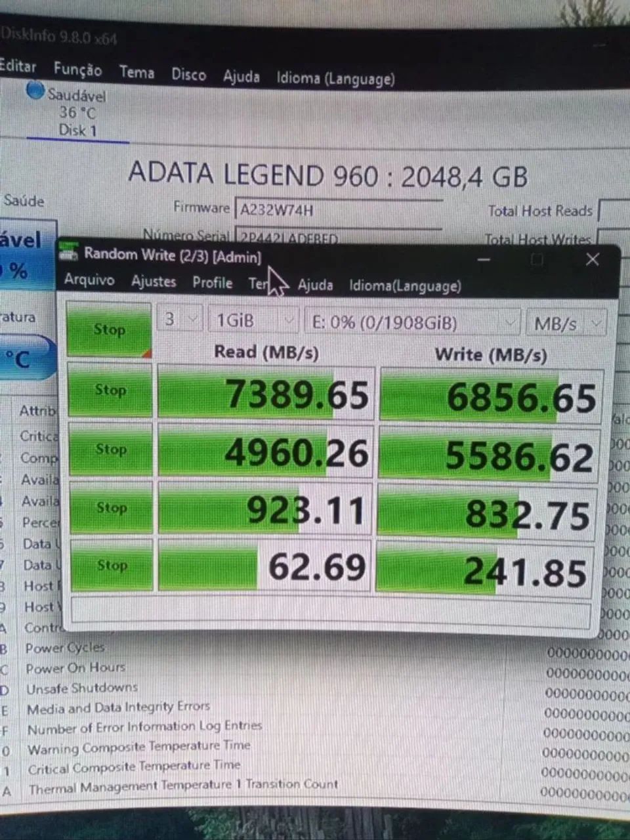The image size is (630, 840).
Task: Click read result 923.11
Action: pos(265,510)
